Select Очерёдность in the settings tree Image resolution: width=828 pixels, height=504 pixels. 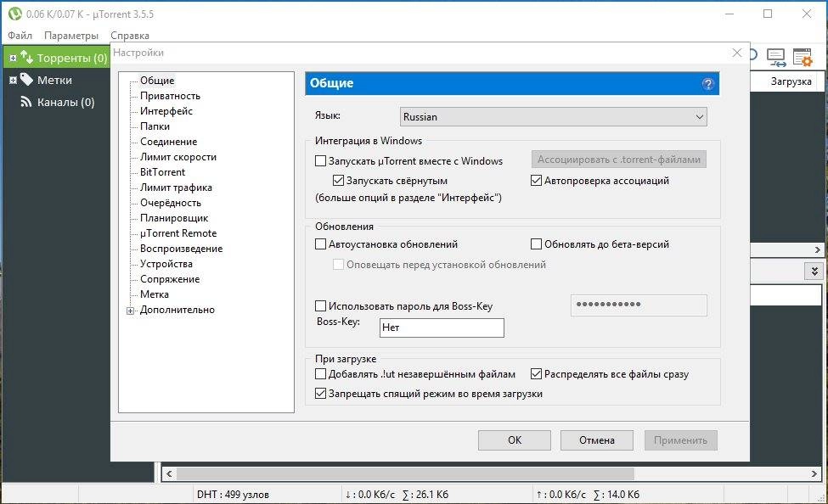click(x=170, y=203)
